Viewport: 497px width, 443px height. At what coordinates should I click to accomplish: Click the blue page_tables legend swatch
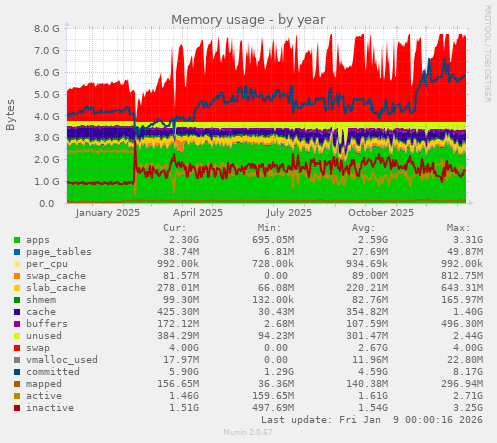pyautogui.click(x=17, y=252)
